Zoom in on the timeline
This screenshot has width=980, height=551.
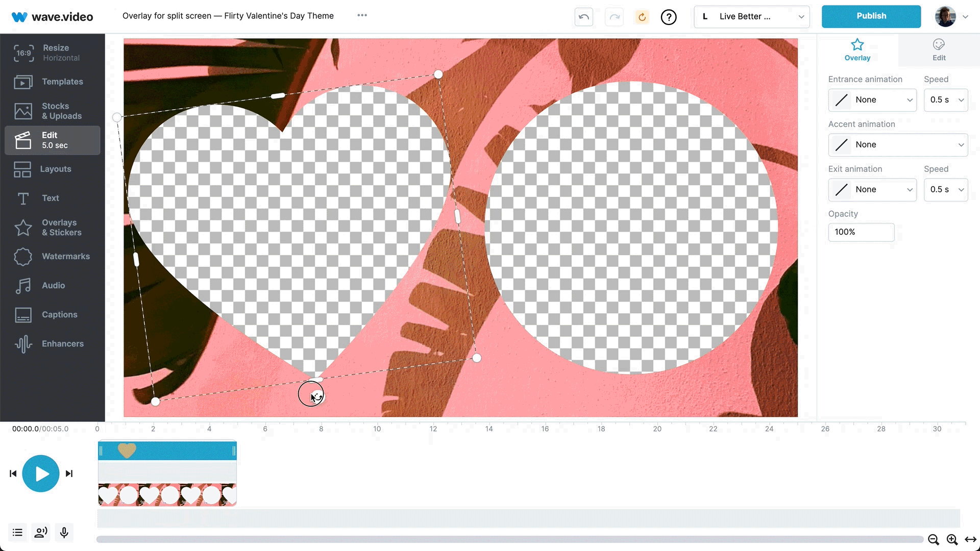(x=952, y=539)
